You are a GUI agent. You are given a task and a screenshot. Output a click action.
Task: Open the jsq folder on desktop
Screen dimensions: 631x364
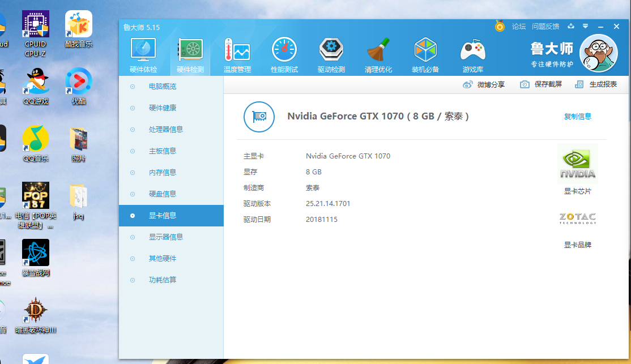pos(79,201)
